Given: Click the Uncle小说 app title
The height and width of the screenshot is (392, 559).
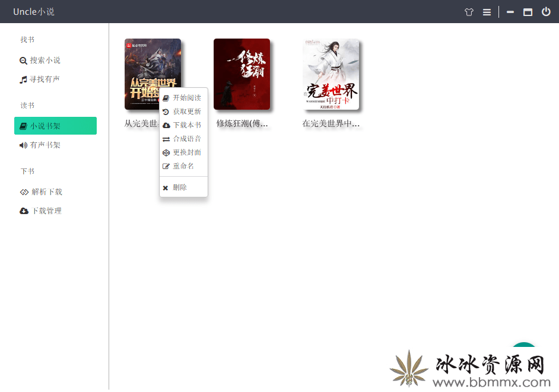Looking at the screenshot, I should click(34, 12).
